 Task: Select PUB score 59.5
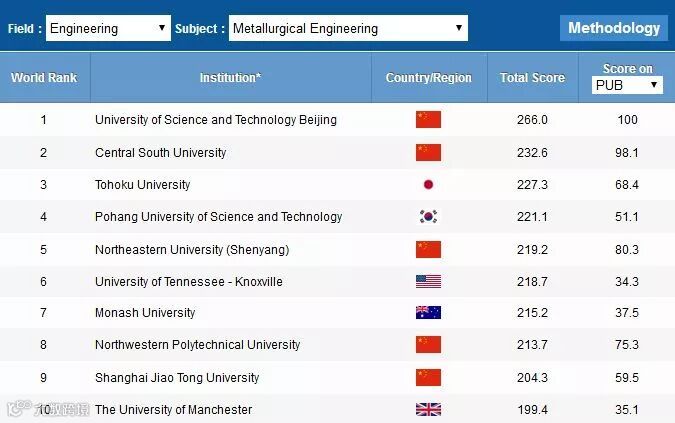627,377
